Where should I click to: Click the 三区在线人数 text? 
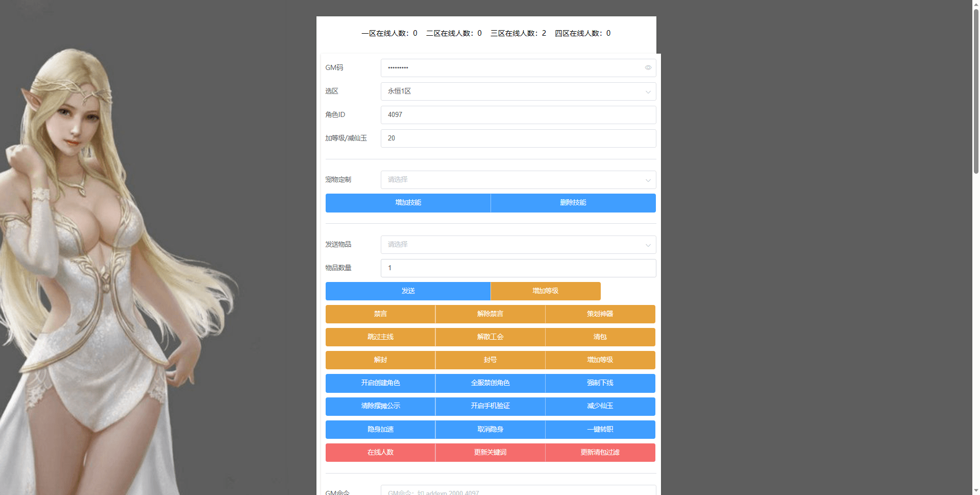tap(518, 33)
